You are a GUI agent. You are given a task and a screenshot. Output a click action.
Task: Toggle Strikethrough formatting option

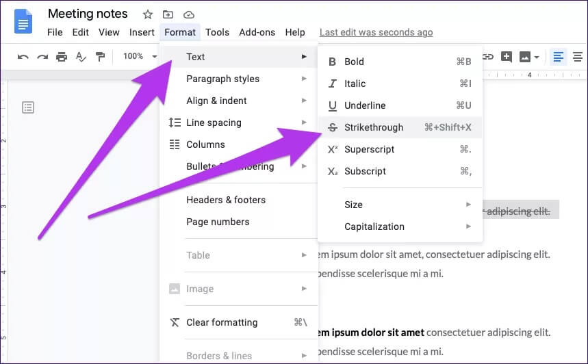click(374, 127)
